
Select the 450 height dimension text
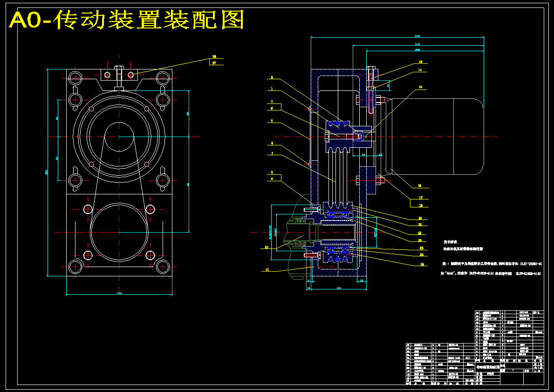click(47, 172)
